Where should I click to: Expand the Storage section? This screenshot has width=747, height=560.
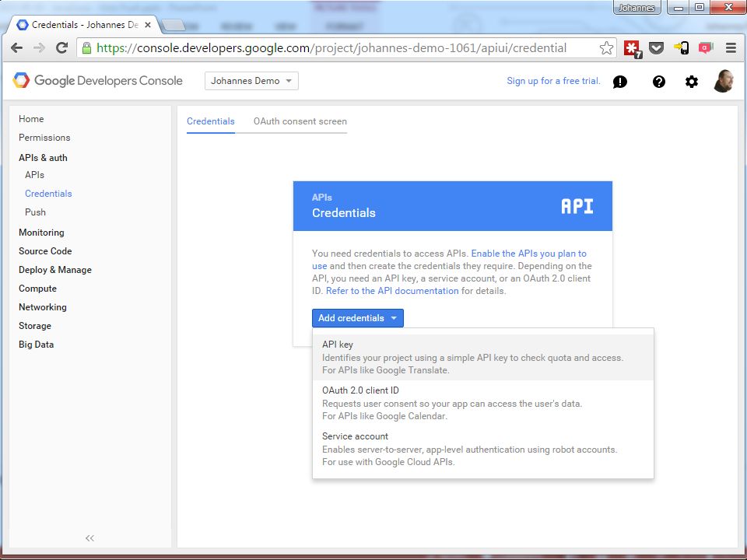(x=35, y=326)
